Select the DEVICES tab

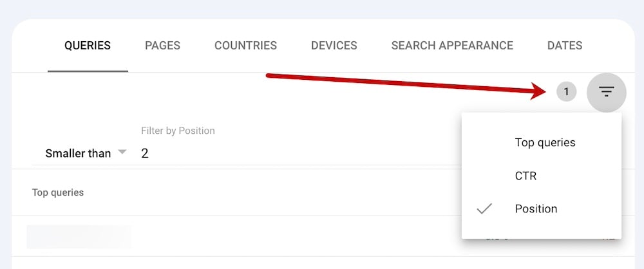(x=334, y=46)
